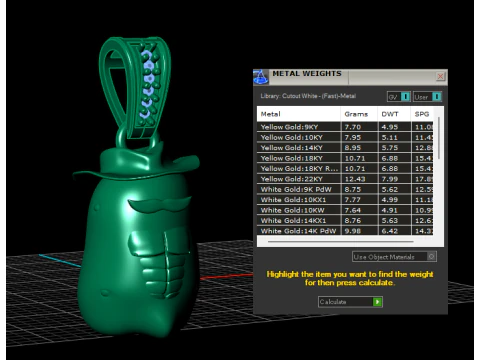480x360 pixels.
Task: Select the Yellow Gold:18KY R... row
Action: (345, 168)
